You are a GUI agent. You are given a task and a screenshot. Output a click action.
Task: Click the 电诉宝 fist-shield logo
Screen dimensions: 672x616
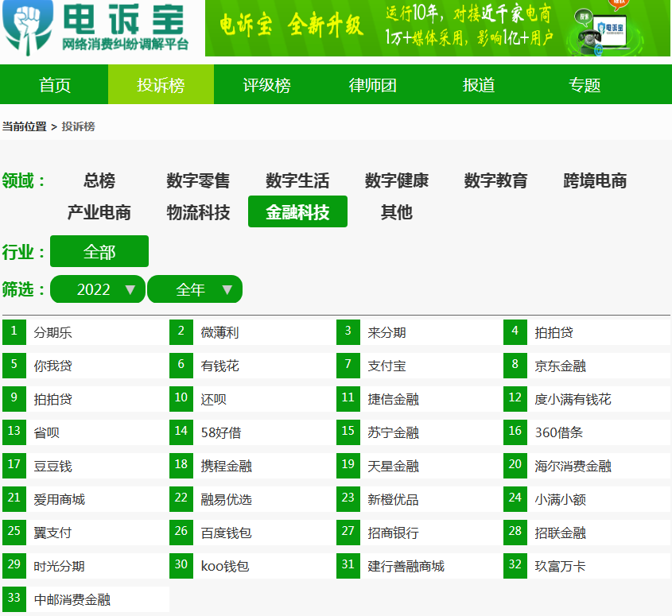[28, 27]
